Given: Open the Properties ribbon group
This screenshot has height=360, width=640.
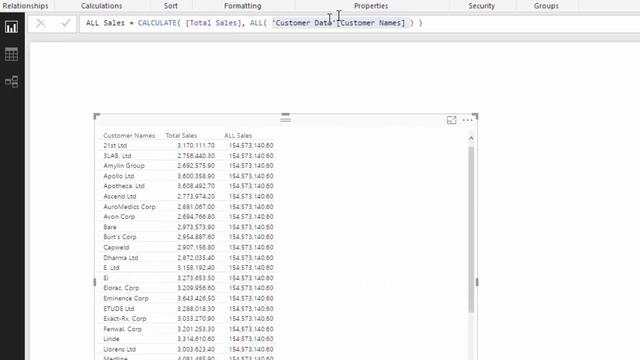Looking at the screenshot, I should tap(371, 6).
